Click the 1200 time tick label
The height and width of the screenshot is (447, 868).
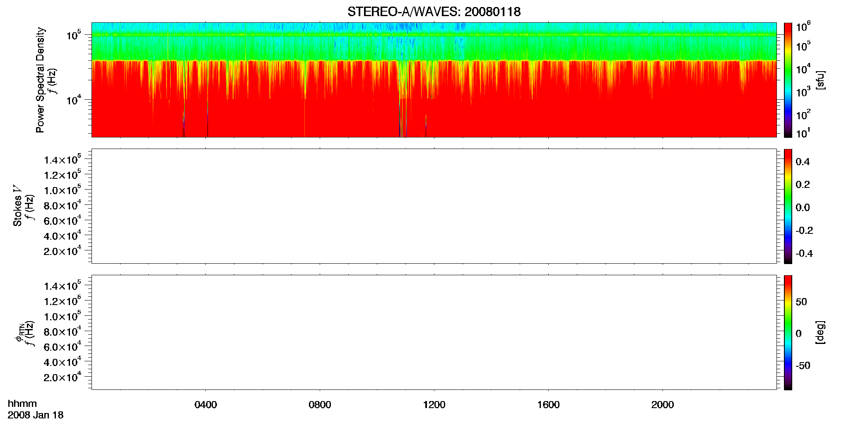pos(434,405)
